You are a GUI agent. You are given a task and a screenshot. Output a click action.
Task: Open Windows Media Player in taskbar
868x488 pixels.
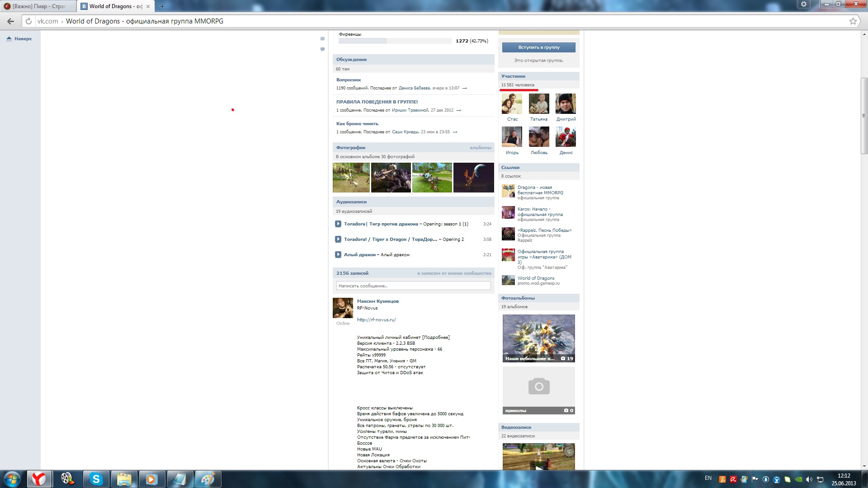tap(151, 479)
